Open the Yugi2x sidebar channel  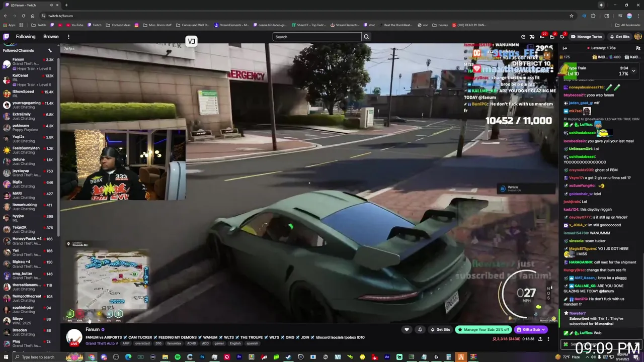29,139
